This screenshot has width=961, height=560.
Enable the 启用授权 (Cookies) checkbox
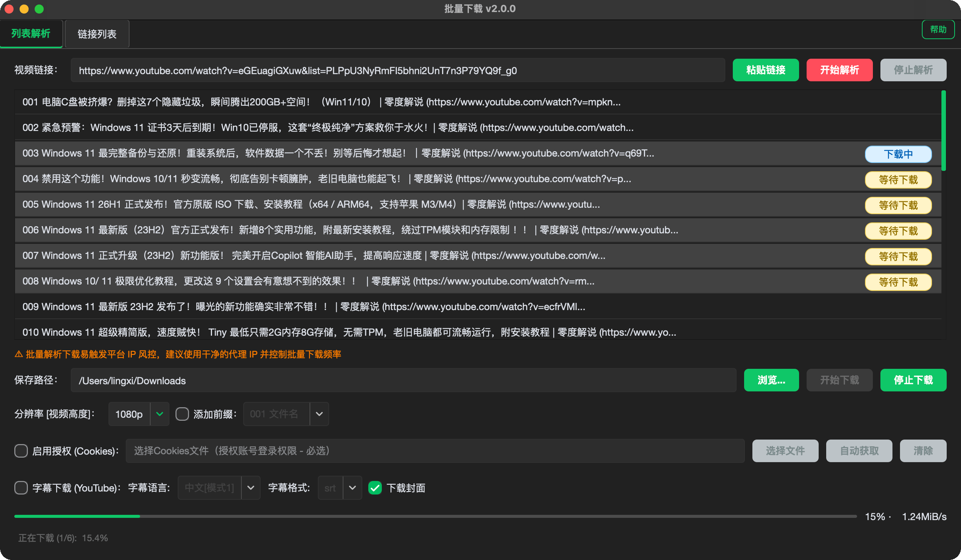click(x=21, y=450)
